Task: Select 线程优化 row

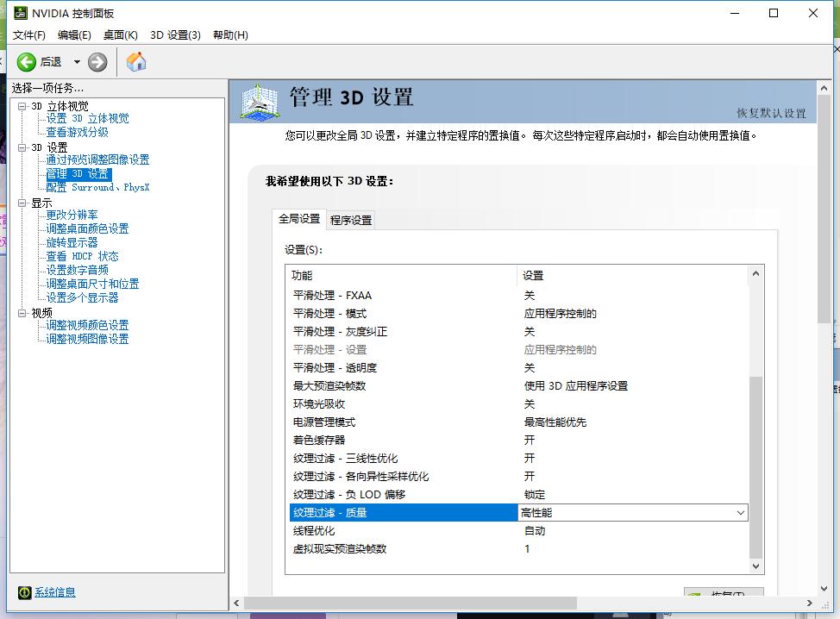Action: [x=518, y=531]
